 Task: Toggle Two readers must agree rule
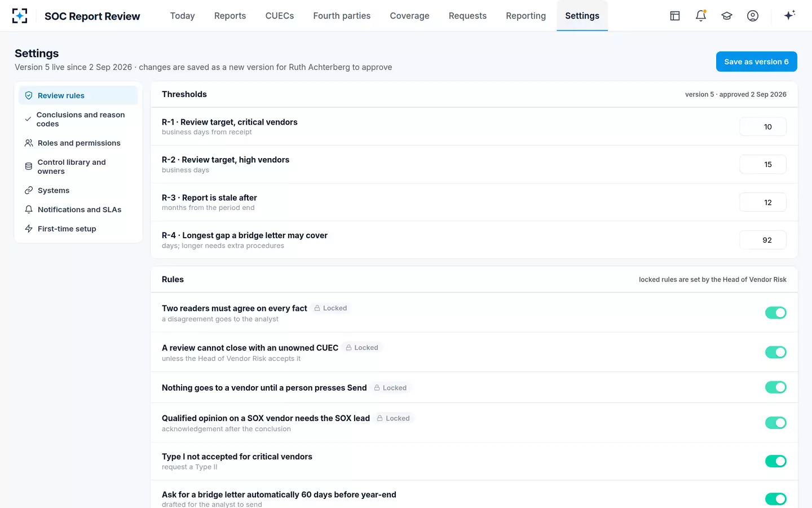[x=775, y=313]
